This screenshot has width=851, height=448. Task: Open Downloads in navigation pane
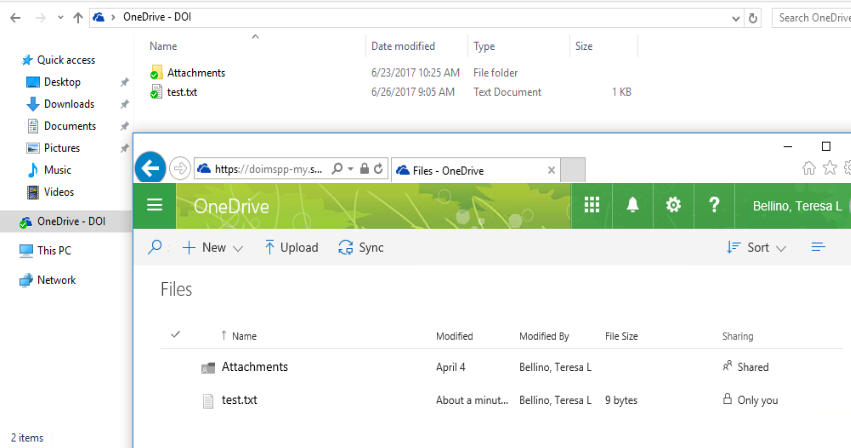click(69, 104)
